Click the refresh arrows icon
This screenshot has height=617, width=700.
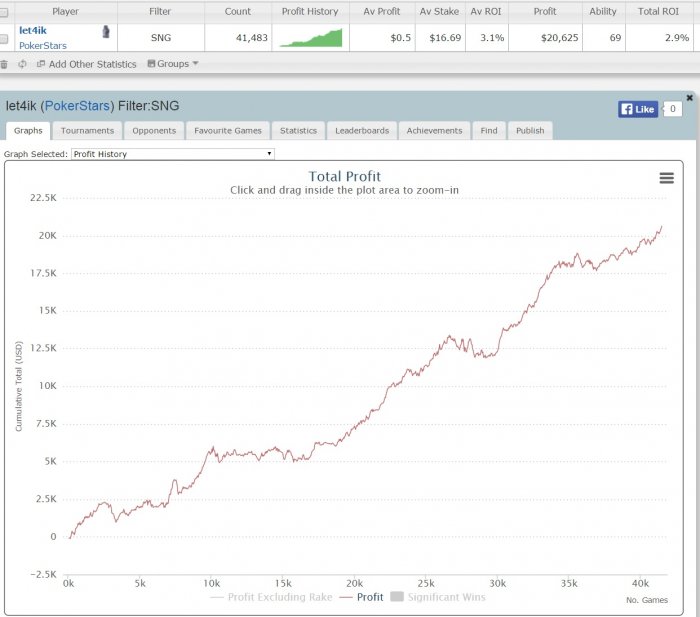click(22, 64)
